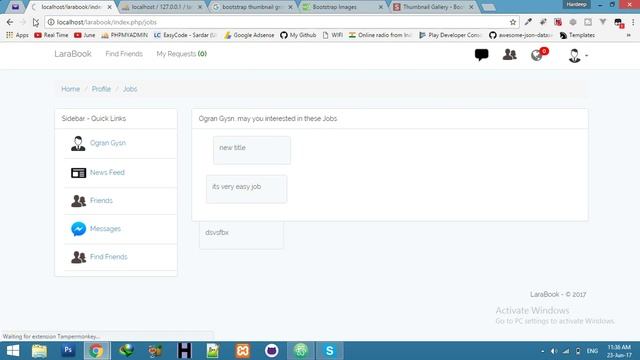640x360 pixels.
Task: Open Ogran Gysn profile sidebar link
Action: (108, 143)
